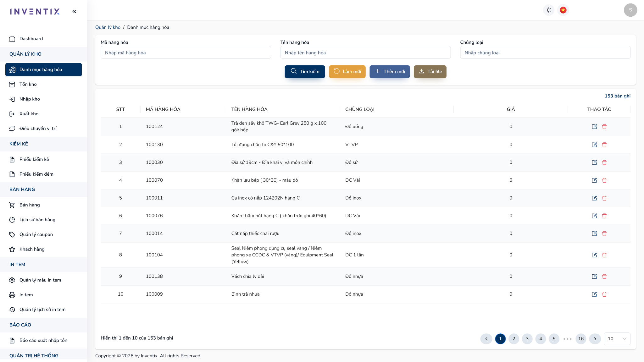Viewport: 644px width, 362px height.
Task: Open Xuất kho page
Action: pyautogui.click(x=43, y=114)
